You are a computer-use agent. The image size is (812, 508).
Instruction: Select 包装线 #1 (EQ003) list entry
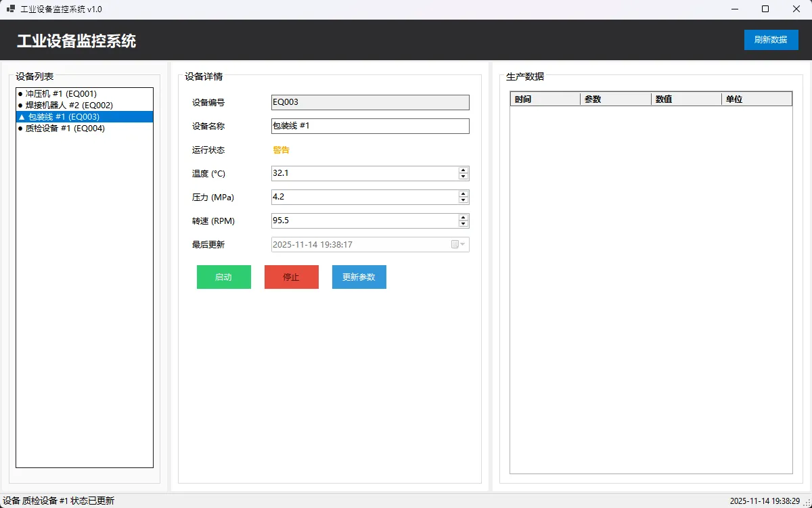(64, 117)
